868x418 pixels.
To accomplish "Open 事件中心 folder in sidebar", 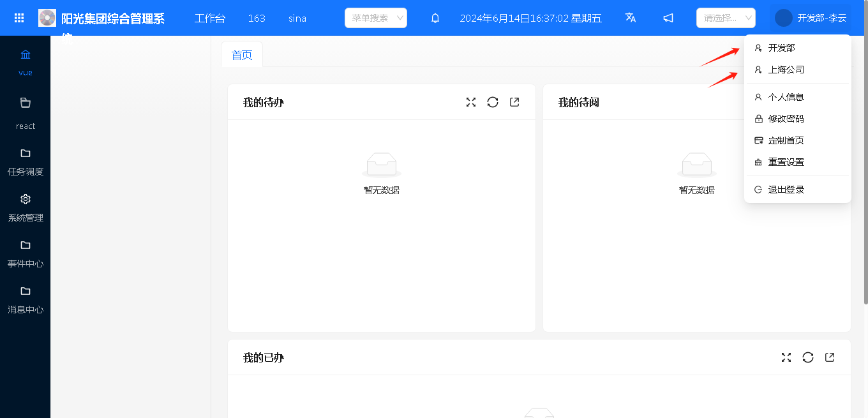I will 26,253.
